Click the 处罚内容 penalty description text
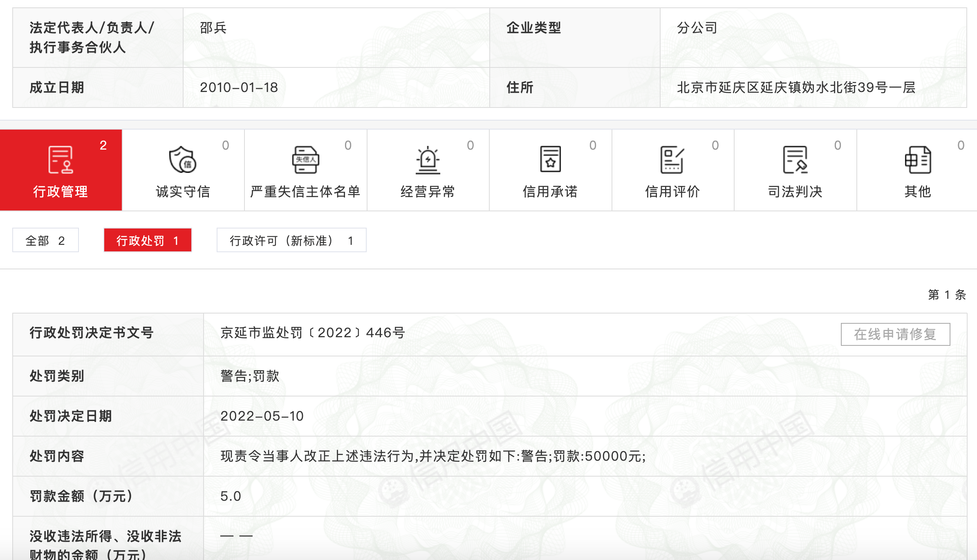 tap(433, 456)
